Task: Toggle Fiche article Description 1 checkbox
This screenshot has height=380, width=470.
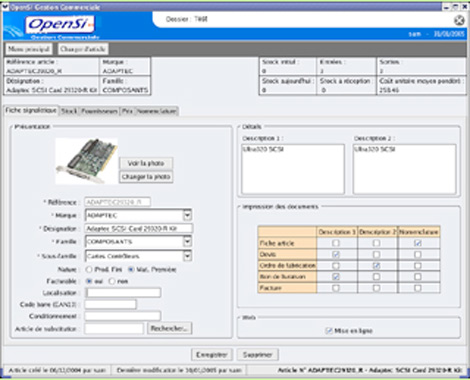Action: (336, 243)
